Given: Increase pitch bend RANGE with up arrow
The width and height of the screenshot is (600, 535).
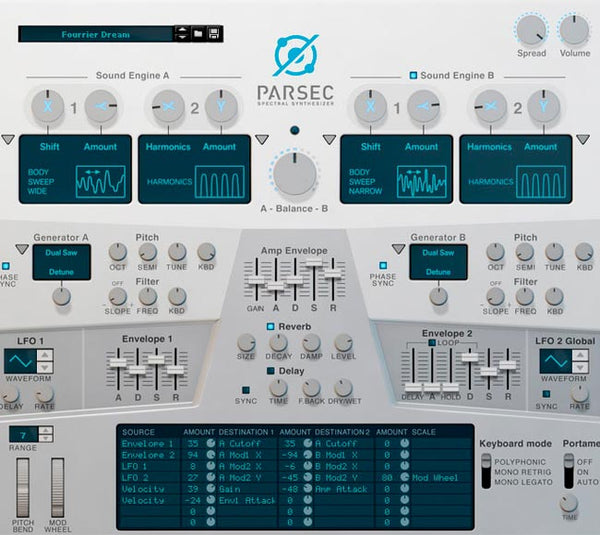Looking at the screenshot, I should (46, 431).
